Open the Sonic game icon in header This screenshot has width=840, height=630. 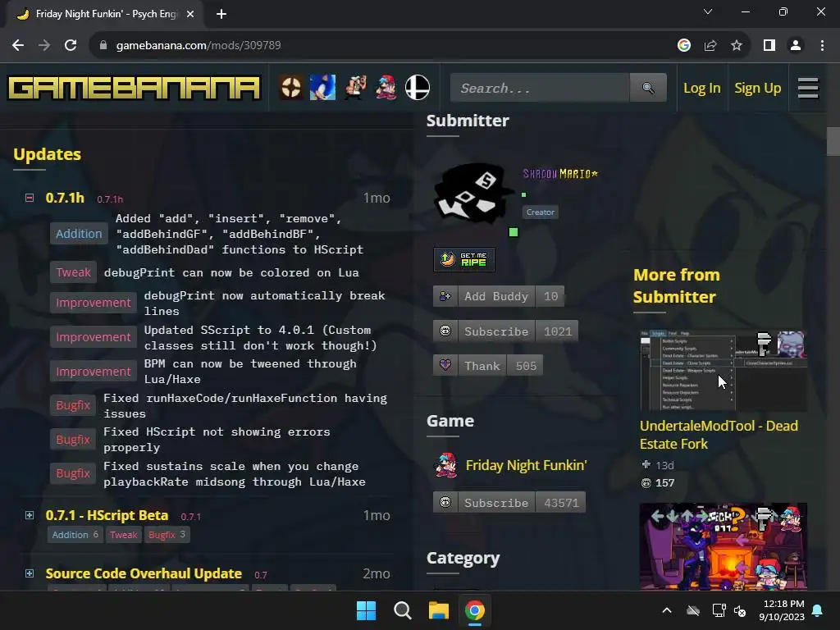322,88
